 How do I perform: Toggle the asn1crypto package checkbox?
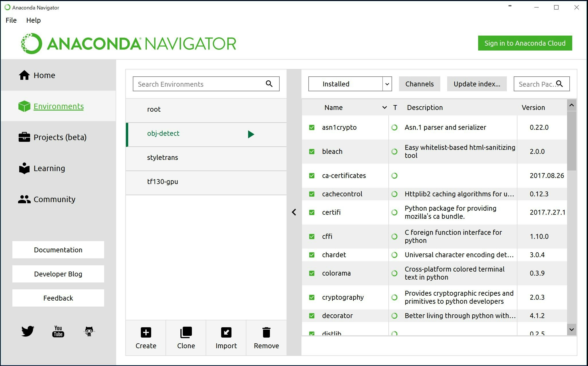(x=312, y=127)
